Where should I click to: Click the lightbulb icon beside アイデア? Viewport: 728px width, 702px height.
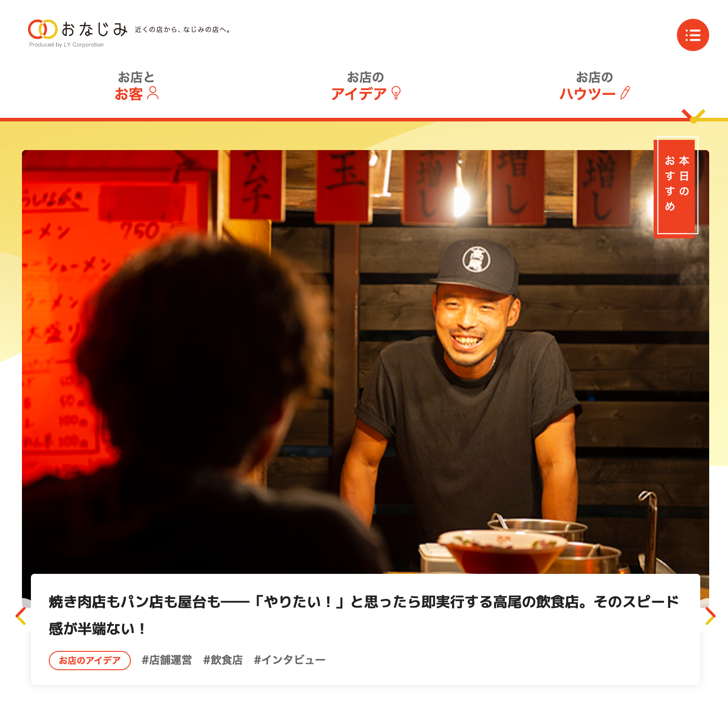tap(396, 93)
